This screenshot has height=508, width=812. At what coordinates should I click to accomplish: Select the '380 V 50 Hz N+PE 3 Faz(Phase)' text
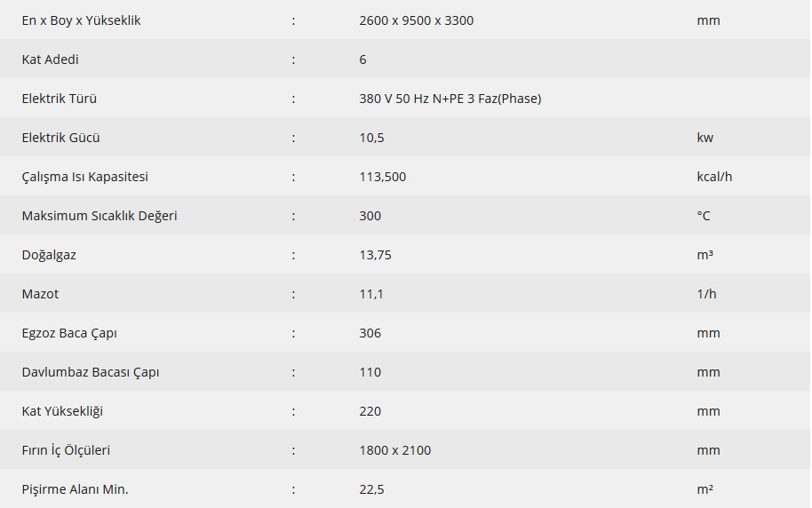point(450,99)
